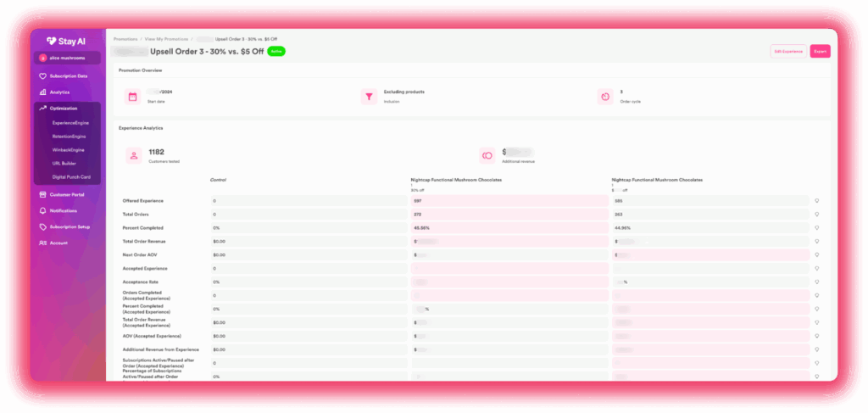
Task: Click the Customers tested person icon
Action: [133, 155]
